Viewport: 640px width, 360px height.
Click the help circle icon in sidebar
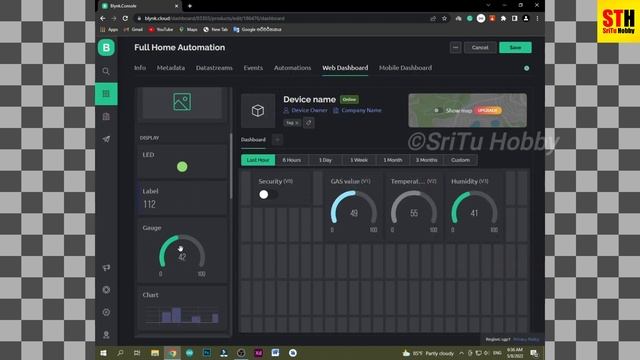click(106, 312)
